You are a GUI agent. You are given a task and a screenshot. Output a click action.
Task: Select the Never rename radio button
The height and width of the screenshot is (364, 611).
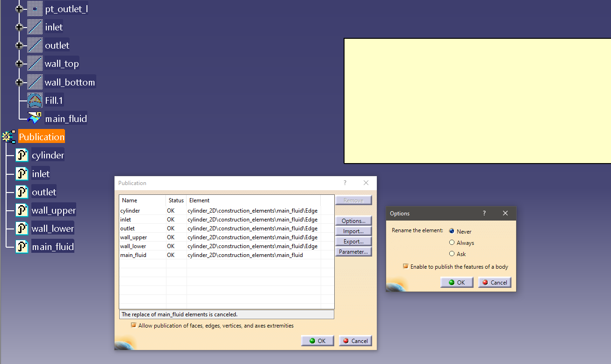point(452,231)
